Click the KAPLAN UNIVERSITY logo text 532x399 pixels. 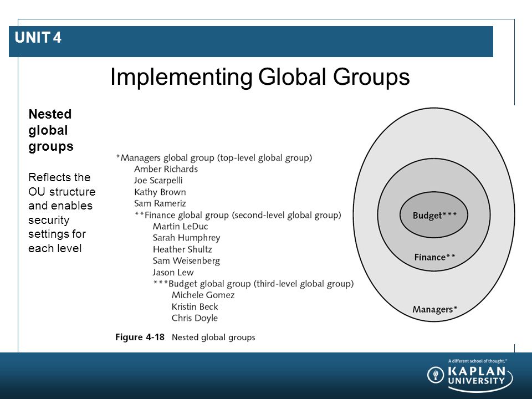click(477, 376)
